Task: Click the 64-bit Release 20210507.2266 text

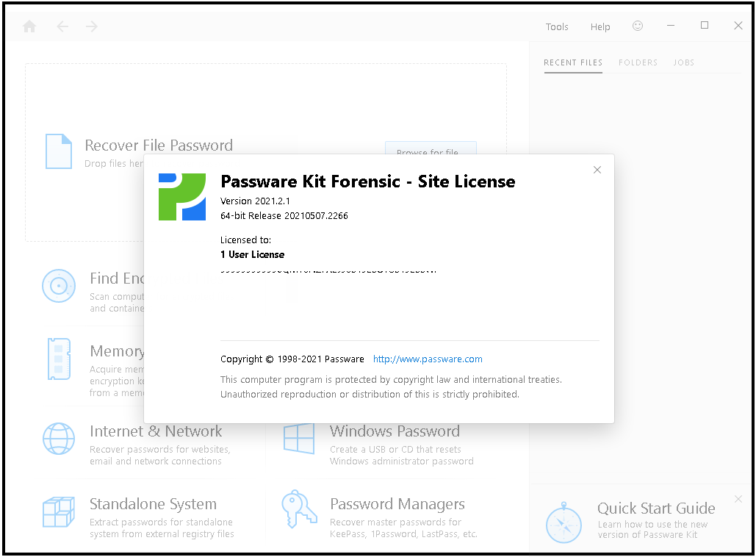Action: (284, 215)
